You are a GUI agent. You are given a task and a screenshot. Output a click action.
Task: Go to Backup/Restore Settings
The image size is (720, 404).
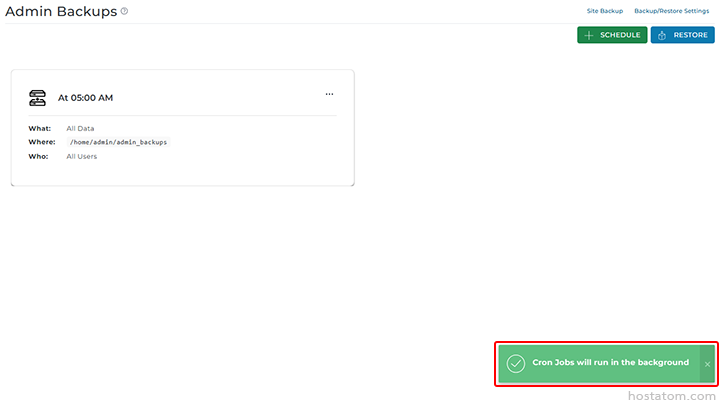[671, 11]
